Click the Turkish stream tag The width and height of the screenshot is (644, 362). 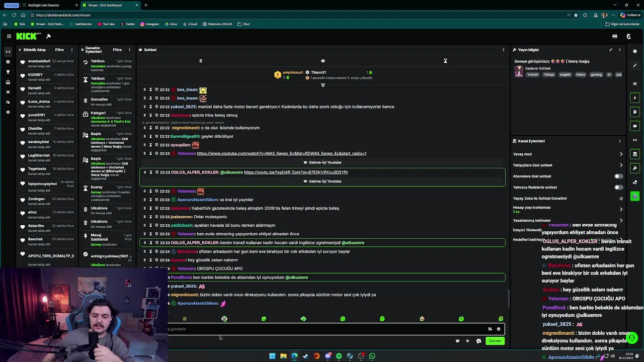point(532,75)
